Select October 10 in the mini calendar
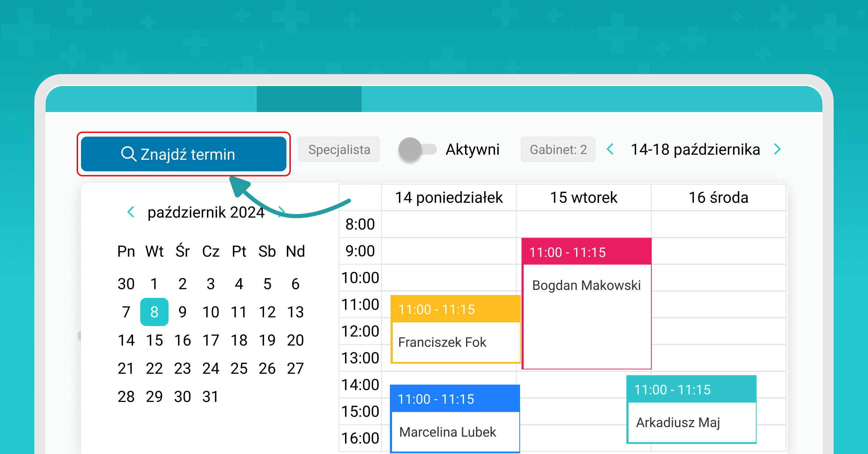 tap(210, 312)
